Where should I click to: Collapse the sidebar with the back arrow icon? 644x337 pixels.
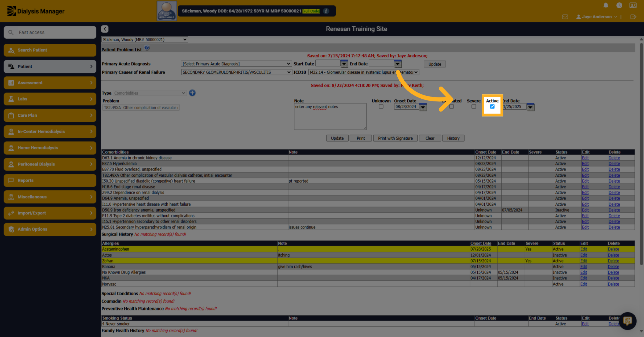(x=105, y=29)
